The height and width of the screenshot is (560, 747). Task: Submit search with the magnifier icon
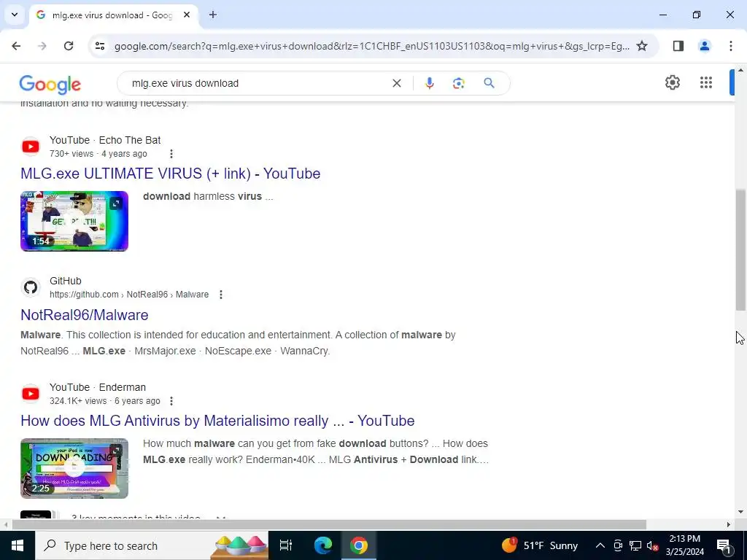pos(489,83)
